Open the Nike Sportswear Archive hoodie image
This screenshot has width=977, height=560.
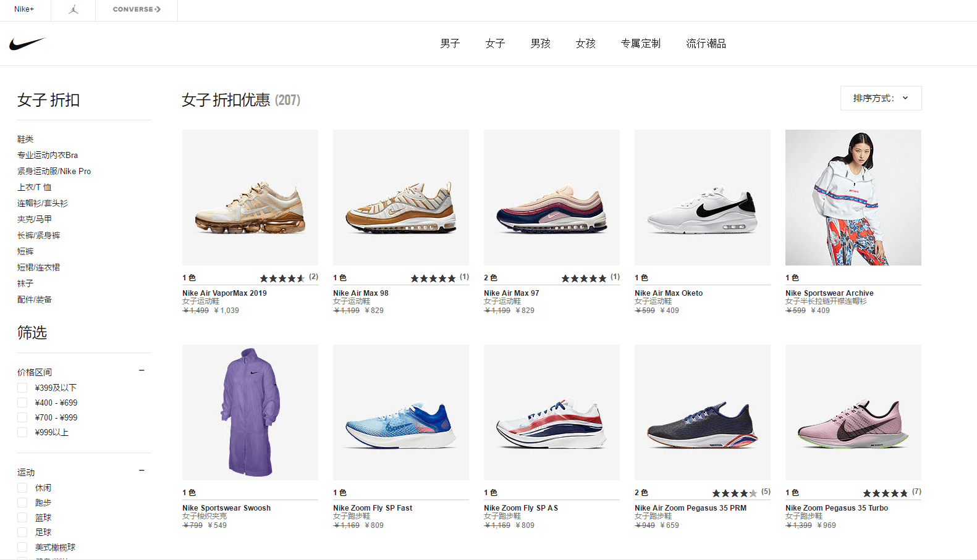853,198
